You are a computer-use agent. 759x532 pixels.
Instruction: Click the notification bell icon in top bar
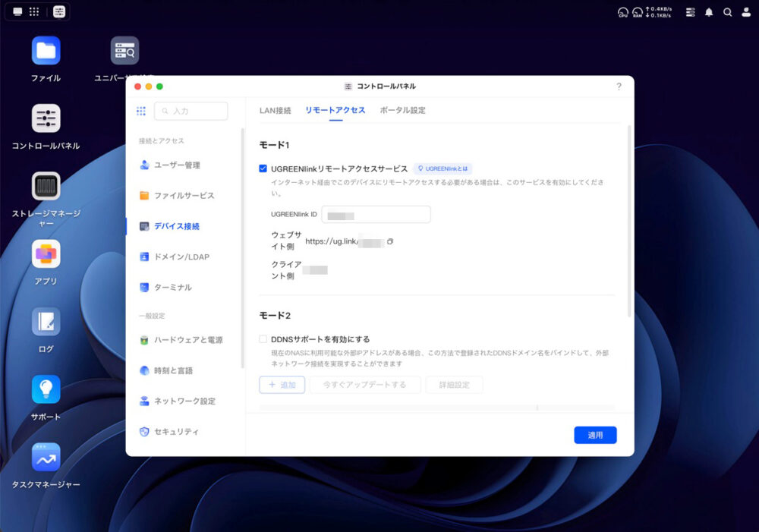(x=709, y=12)
